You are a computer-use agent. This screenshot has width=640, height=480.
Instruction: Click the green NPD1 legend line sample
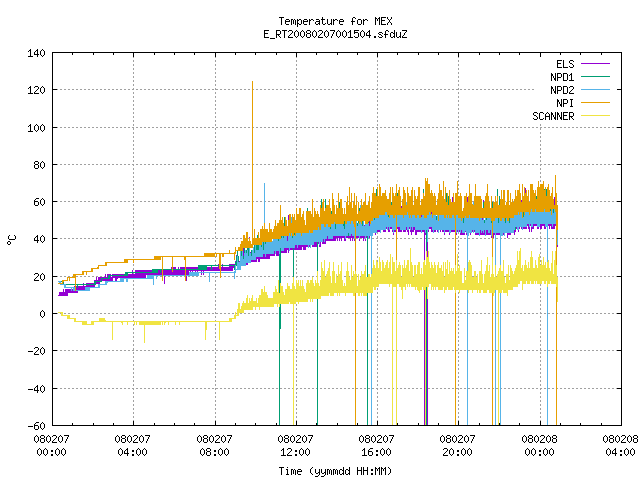tap(596, 76)
